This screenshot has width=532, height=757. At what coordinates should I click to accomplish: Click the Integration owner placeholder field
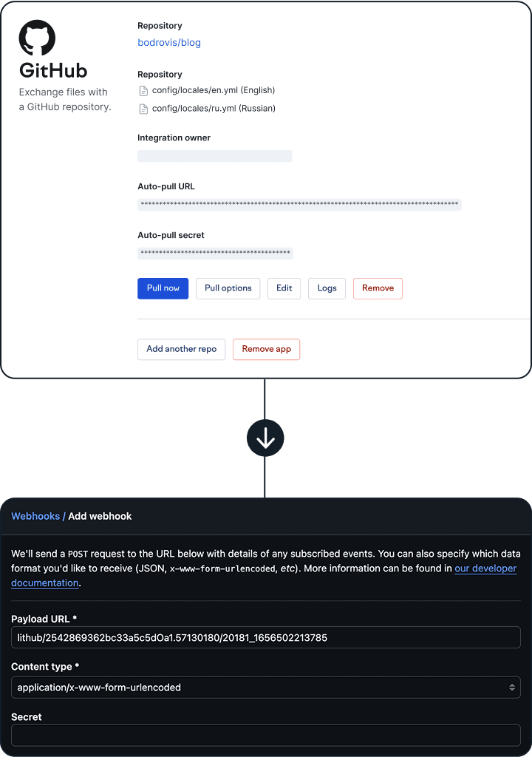[x=214, y=156]
